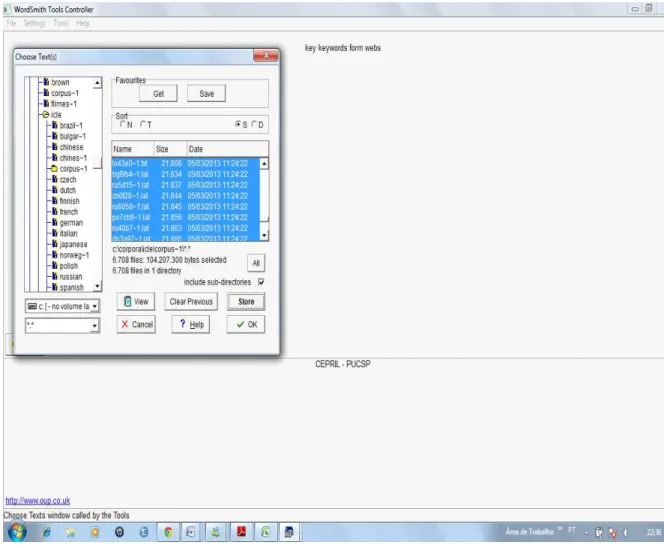Show hidden system tray icons
Screen dimensions: 664x548
tap(587, 533)
